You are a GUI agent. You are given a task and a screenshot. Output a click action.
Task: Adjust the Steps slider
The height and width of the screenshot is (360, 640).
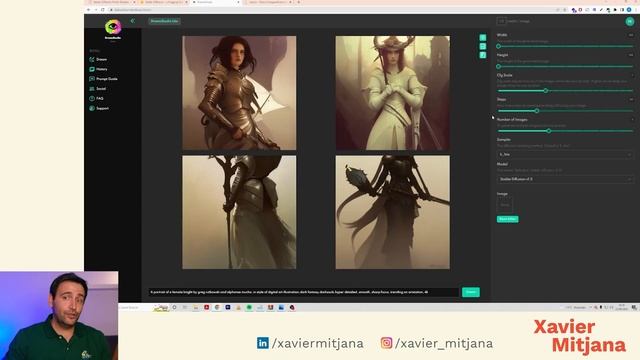tap(565, 111)
